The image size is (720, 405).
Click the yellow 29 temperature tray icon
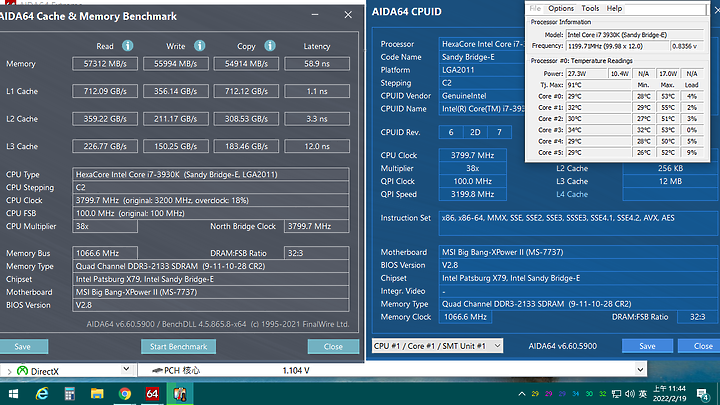535,394
